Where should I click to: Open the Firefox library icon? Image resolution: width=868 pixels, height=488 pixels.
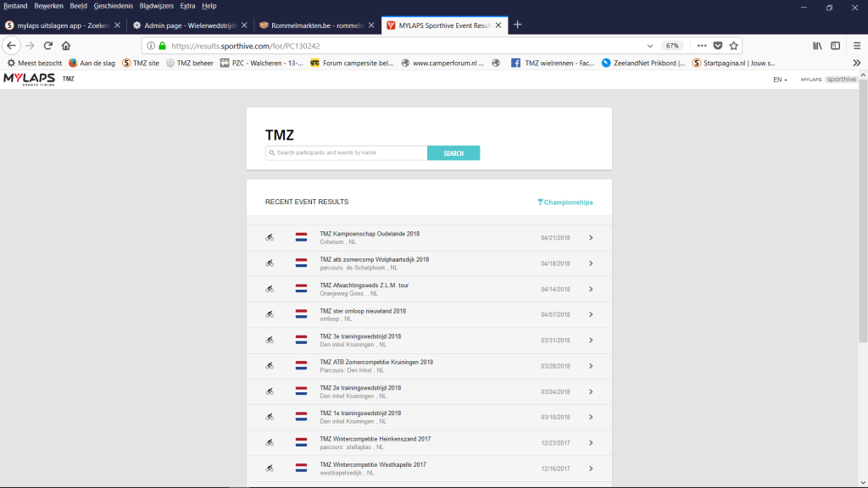point(817,46)
